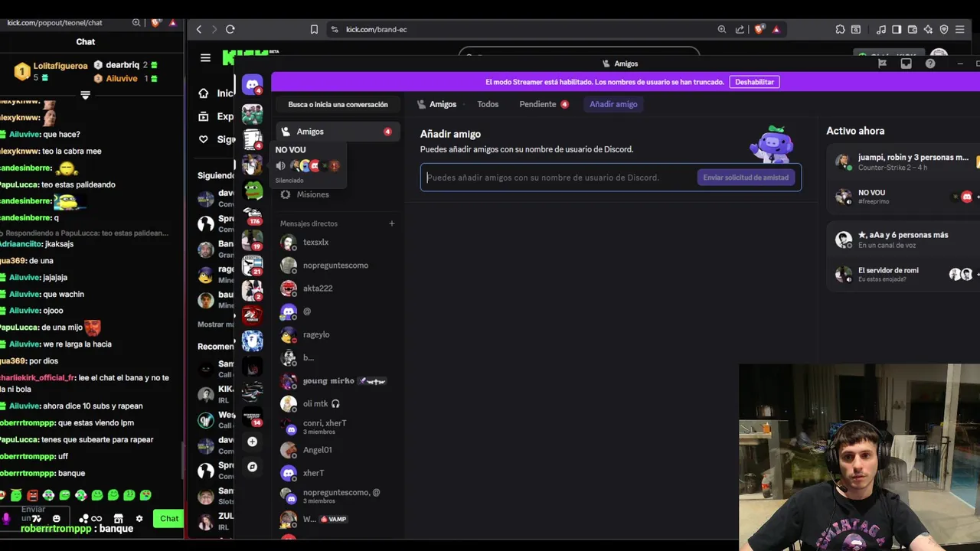Image resolution: width=980 pixels, height=551 pixels.
Task: Open the Discord home direct messages icon
Action: pos(252,84)
